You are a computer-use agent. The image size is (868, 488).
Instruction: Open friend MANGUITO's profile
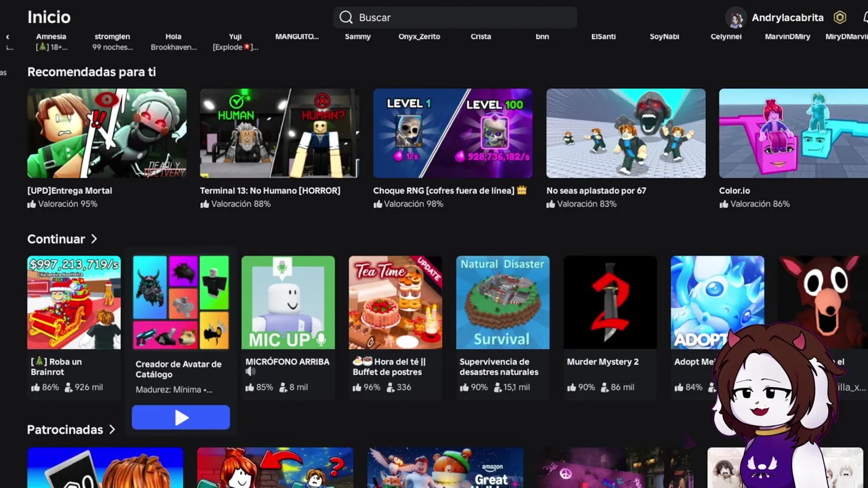[297, 37]
